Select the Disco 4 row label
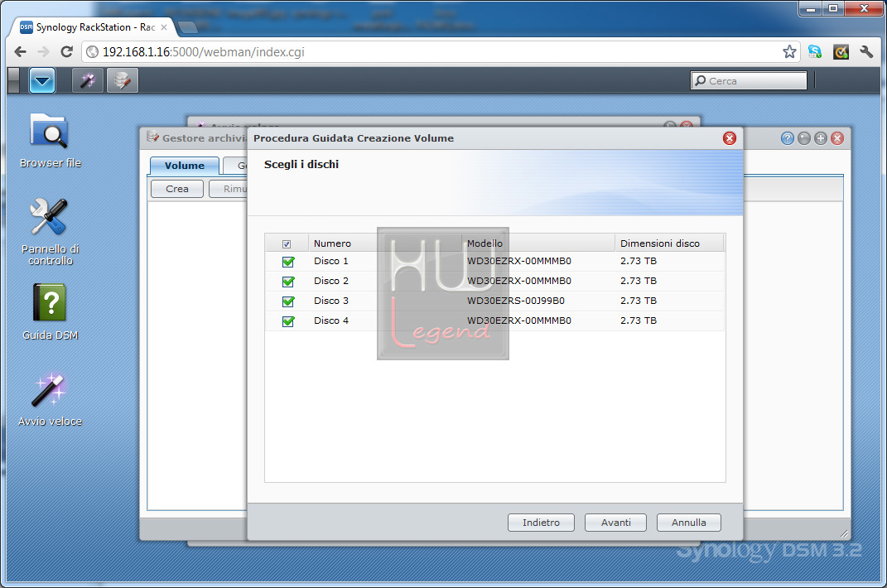 [331, 321]
